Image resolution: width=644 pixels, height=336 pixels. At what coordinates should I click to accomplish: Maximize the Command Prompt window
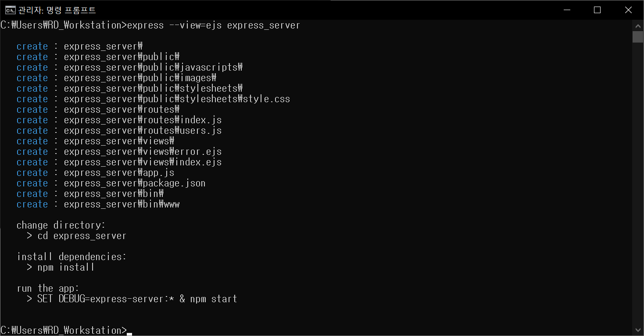597,10
